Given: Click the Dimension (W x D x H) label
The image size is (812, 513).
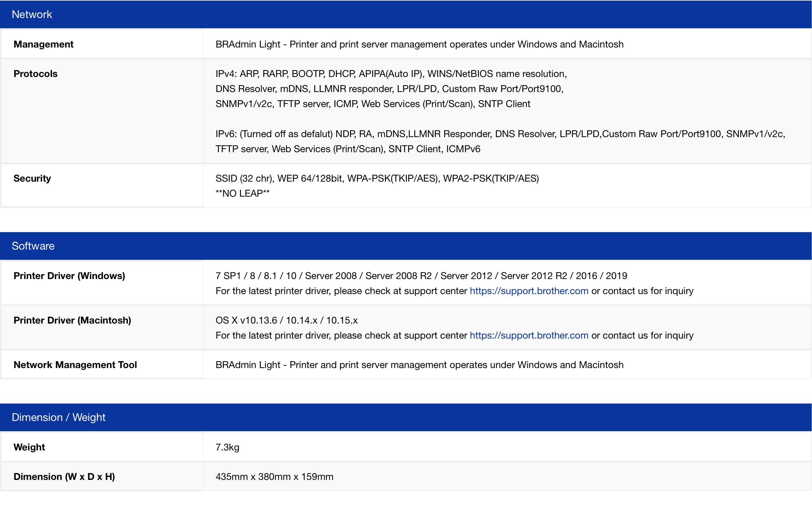Looking at the screenshot, I should coord(64,477).
